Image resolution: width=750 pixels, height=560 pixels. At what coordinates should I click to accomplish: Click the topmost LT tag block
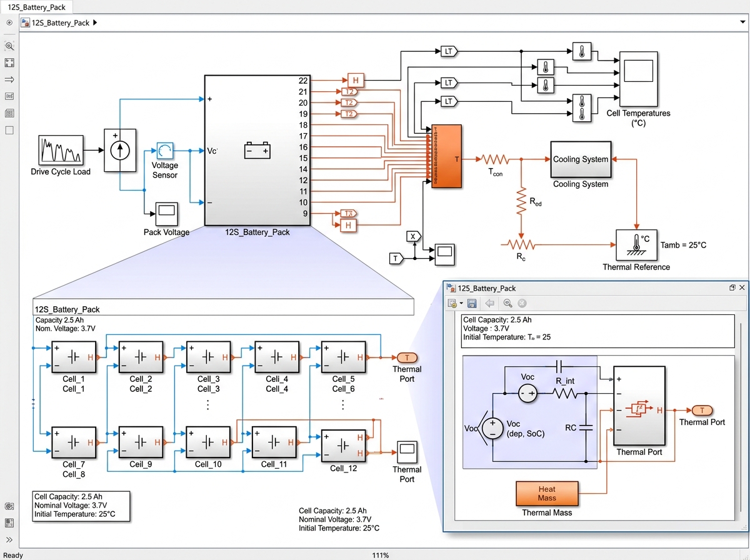click(x=449, y=51)
